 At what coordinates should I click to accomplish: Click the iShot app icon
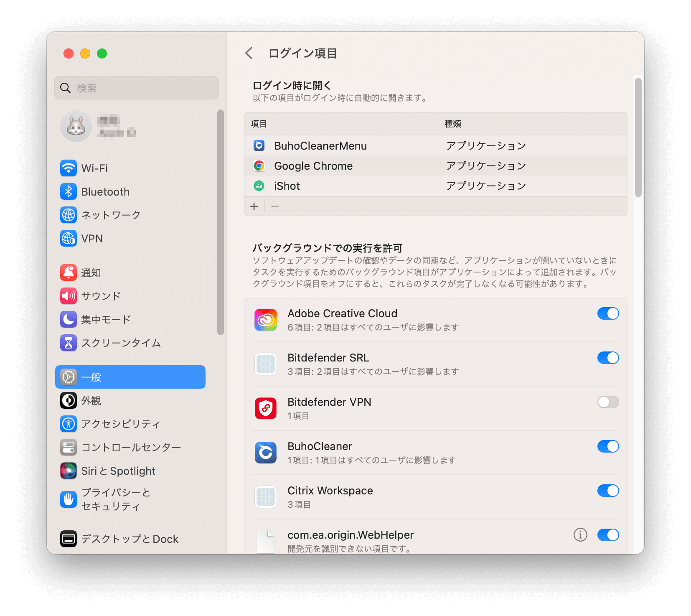click(259, 186)
